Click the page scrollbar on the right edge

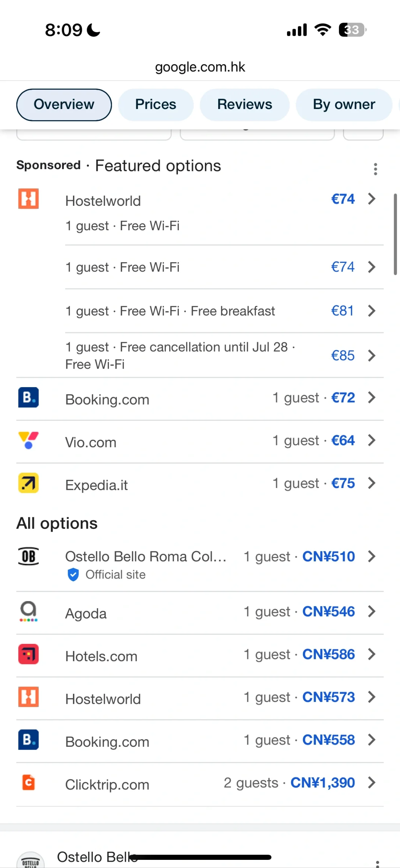coord(395,234)
